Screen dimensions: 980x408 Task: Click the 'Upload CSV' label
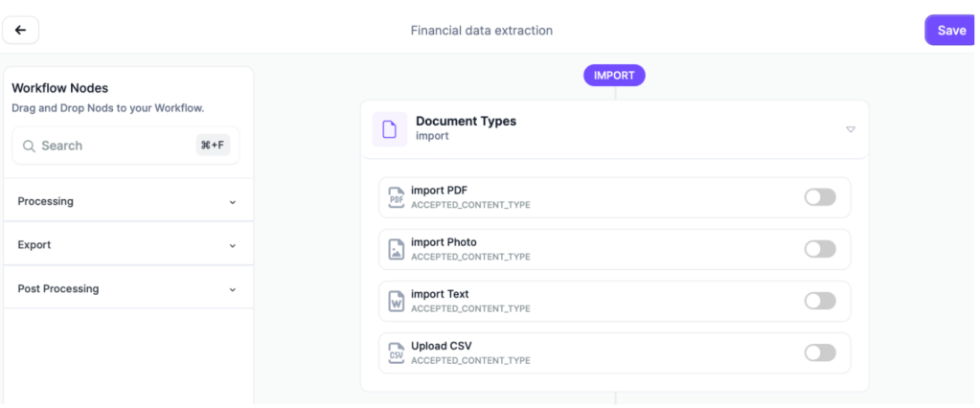[x=442, y=346]
